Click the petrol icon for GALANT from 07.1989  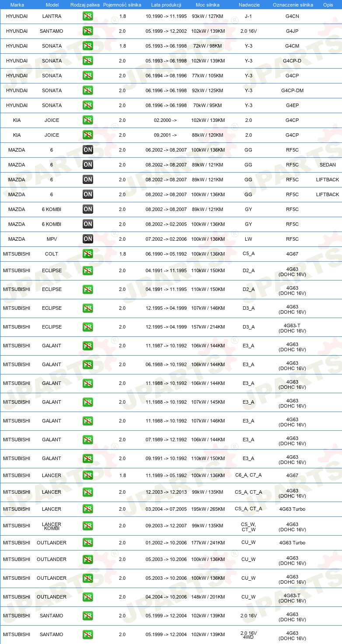coord(88,440)
